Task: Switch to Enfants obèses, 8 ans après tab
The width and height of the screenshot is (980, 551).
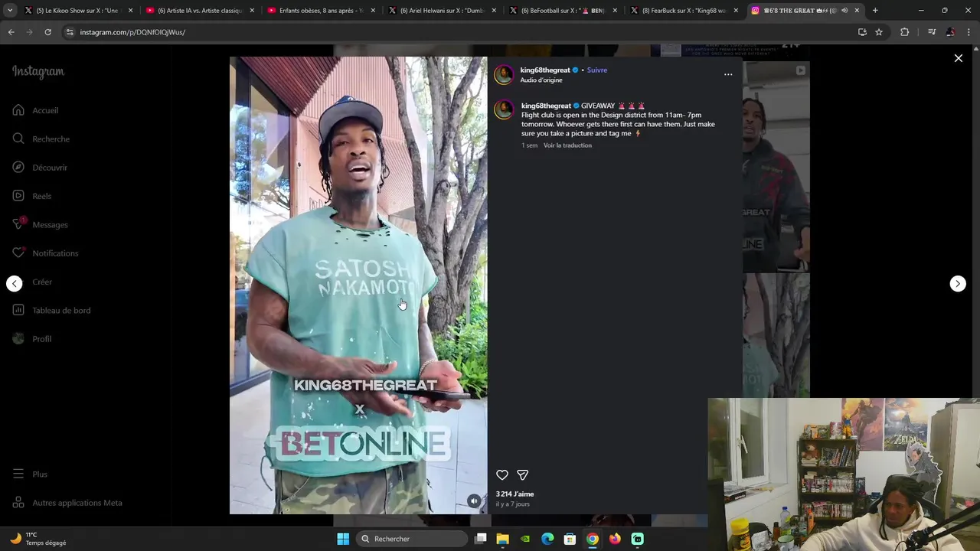Action: pos(320,11)
